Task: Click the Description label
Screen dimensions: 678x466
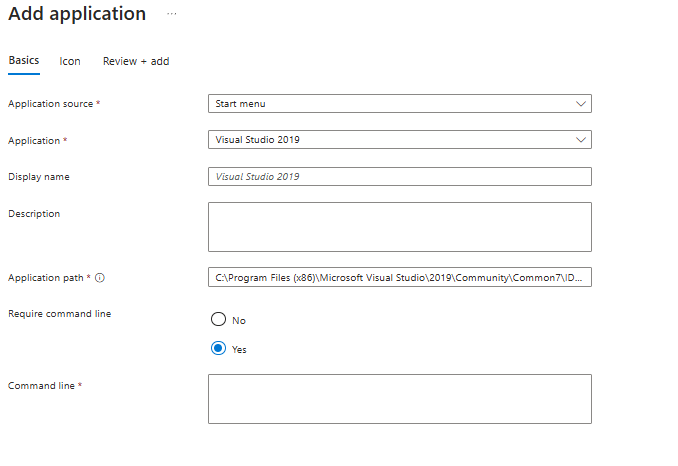Action: tap(34, 214)
